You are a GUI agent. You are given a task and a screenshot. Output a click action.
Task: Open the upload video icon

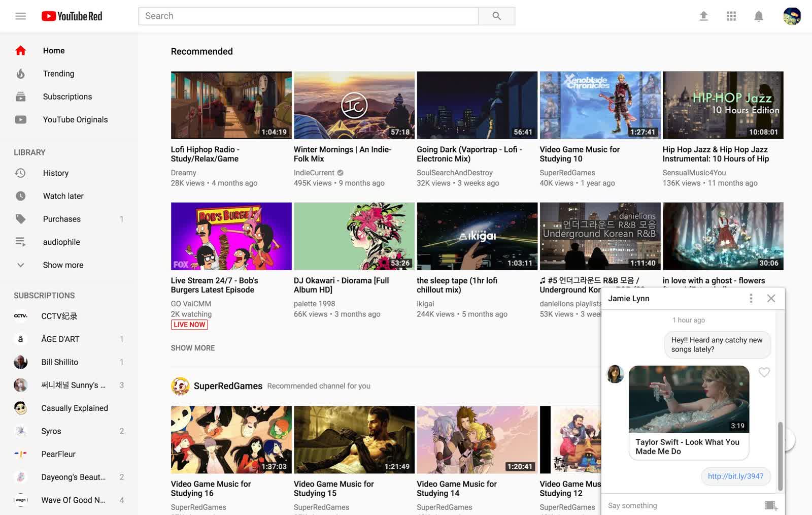tap(703, 16)
